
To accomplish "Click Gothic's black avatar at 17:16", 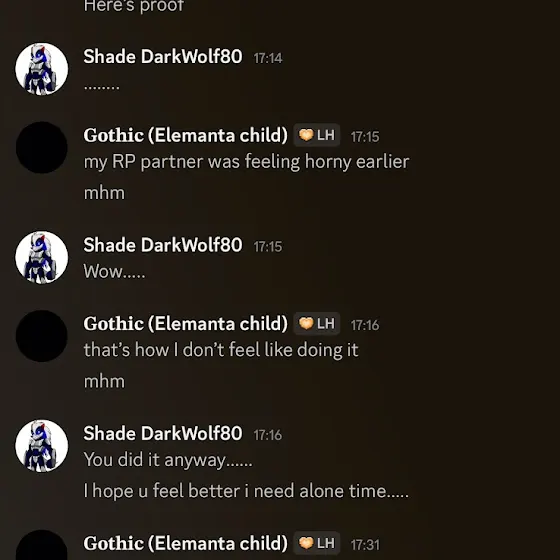I will click(x=42, y=336).
